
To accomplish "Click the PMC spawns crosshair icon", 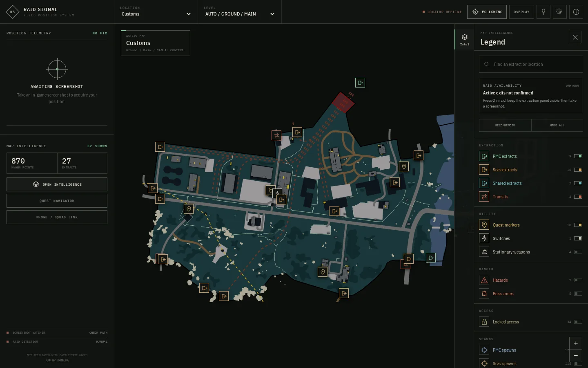I will point(484,350).
